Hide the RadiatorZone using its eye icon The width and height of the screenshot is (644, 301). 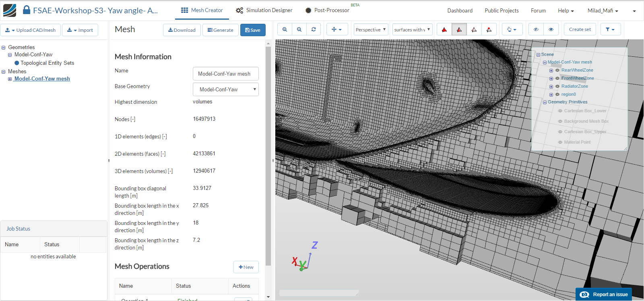tap(557, 87)
